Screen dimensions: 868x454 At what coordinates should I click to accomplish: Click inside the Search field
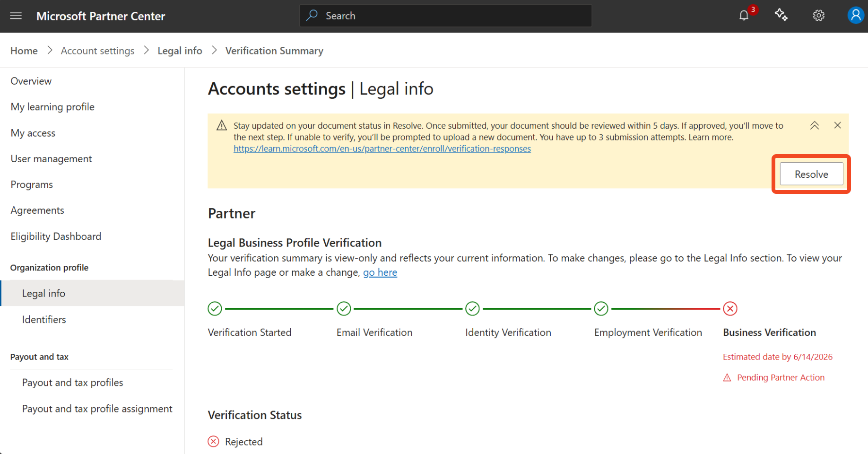[x=445, y=16]
